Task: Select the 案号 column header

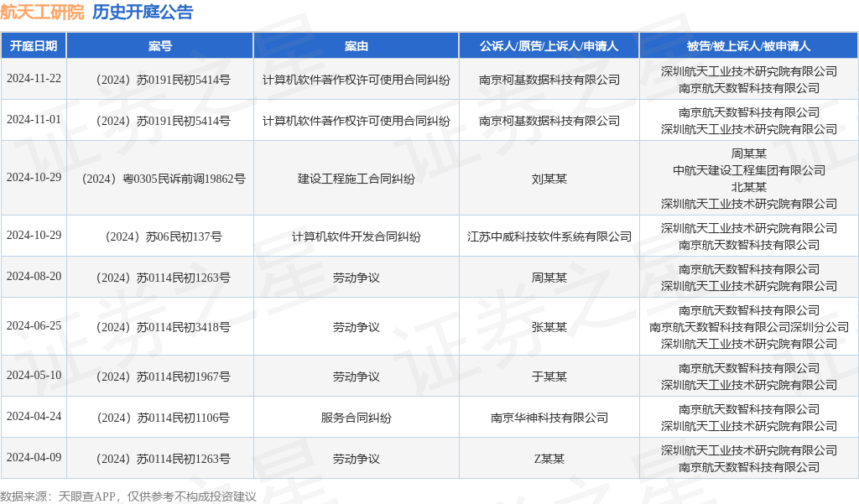Action: (160, 46)
